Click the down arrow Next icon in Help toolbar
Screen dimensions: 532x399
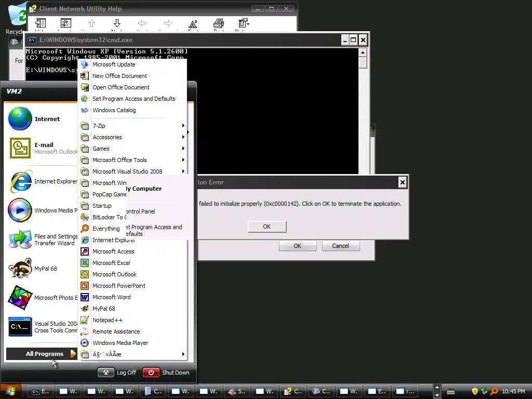tap(117, 23)
